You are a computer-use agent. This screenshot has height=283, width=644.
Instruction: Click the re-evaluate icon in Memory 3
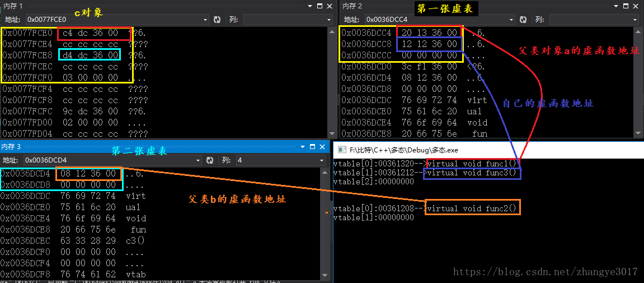[x=209, y=160]
